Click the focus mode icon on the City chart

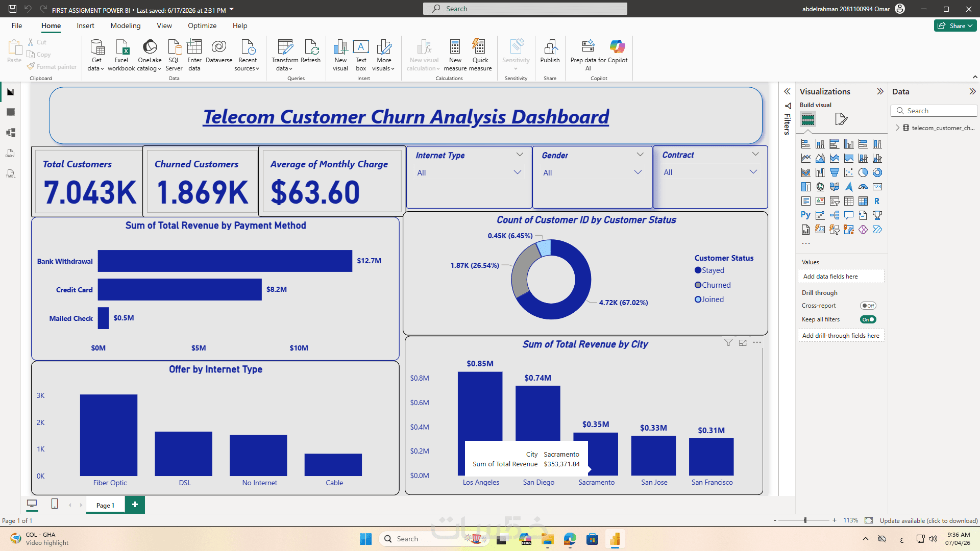[x=743, y=343]
